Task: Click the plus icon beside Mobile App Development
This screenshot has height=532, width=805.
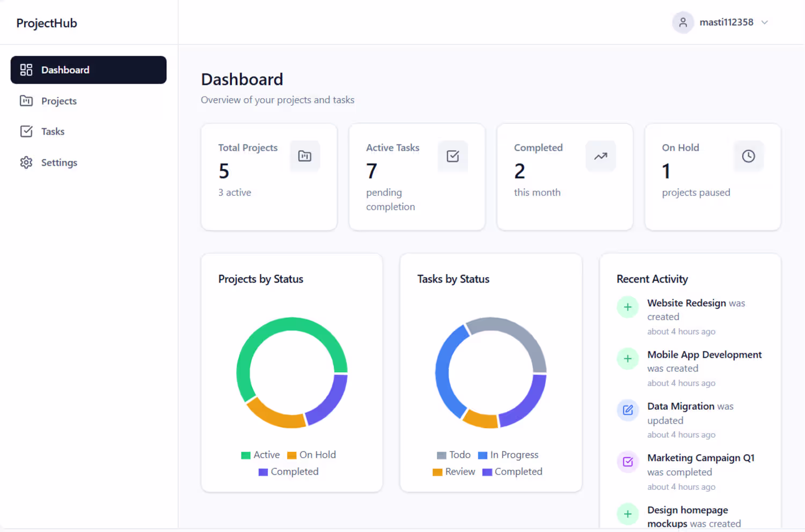Action: pos(628,359)
